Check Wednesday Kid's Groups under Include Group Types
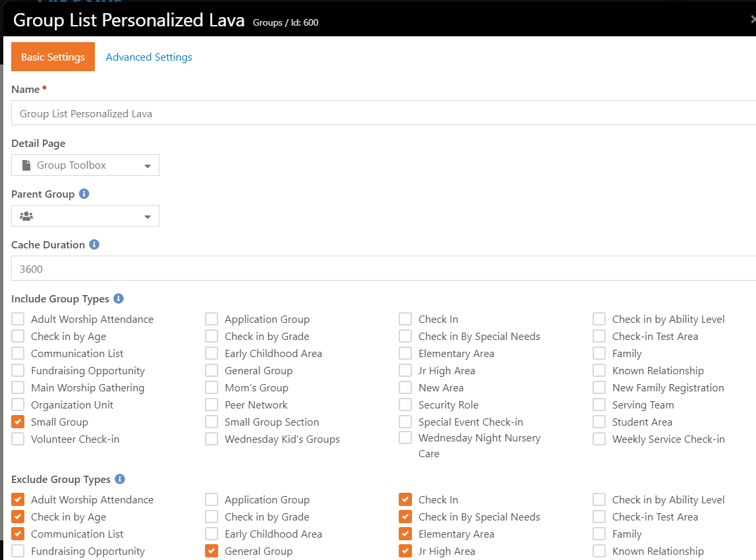This screenshot has width=756, height=560. tap(212, 439)
